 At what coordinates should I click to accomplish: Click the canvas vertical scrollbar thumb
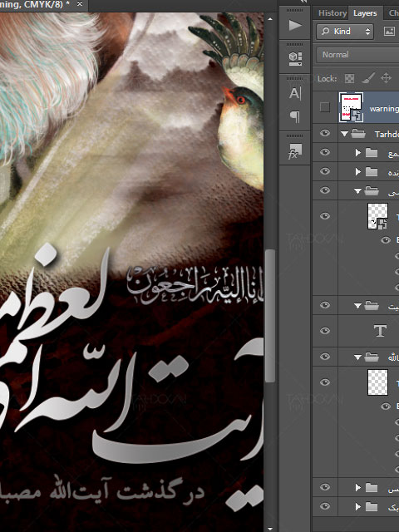click(270, 316)
